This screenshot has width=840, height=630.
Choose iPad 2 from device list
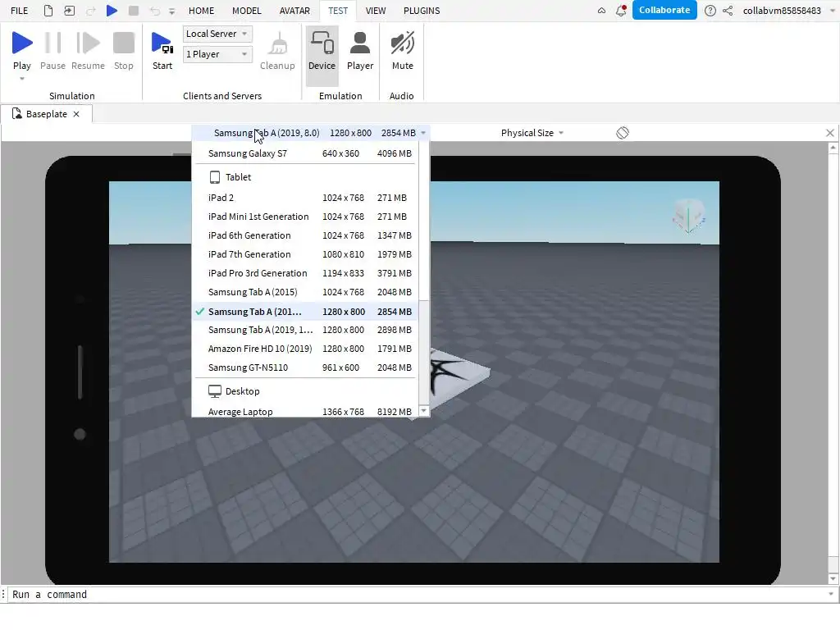[x=305, y=198]
